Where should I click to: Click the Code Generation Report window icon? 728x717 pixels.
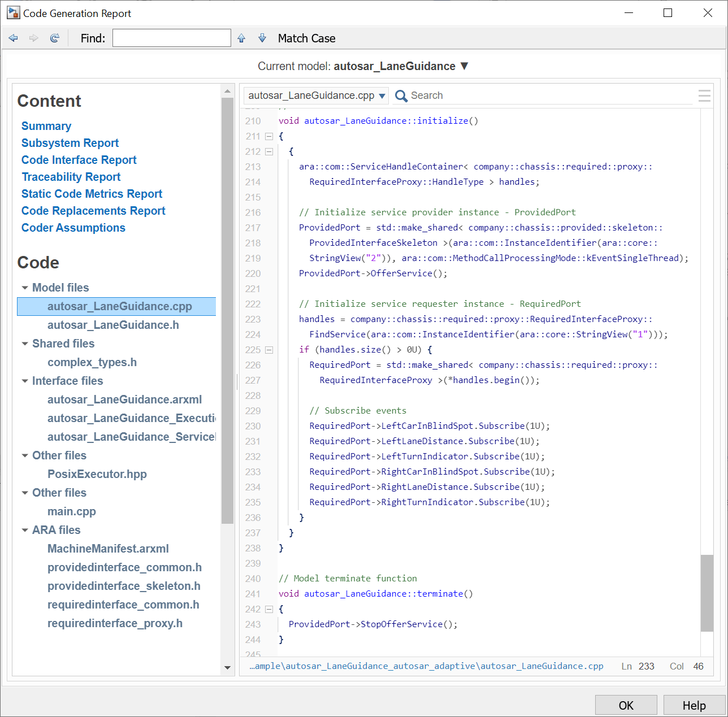[x=14, y=13]
